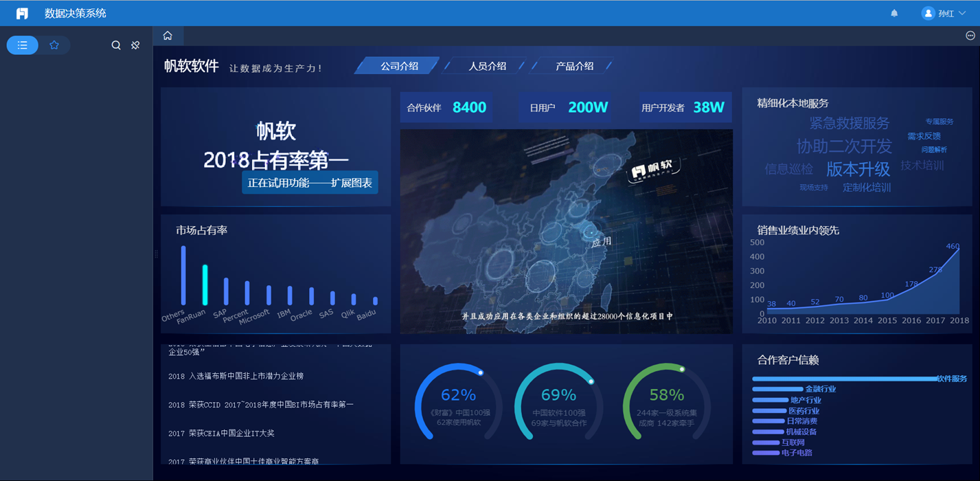Click the Microsoft bar in market chart
The image size is (980, 481).
coord(269,295)
